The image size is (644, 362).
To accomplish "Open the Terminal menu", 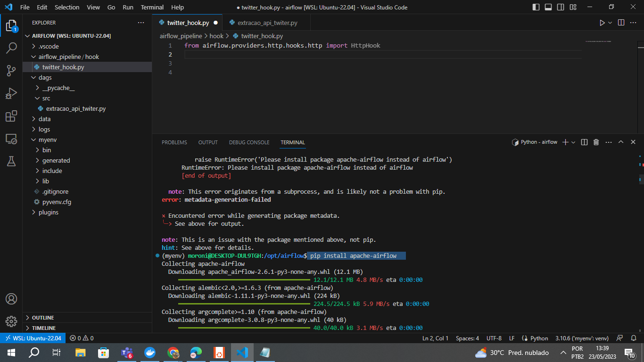I will click(152, 7).
